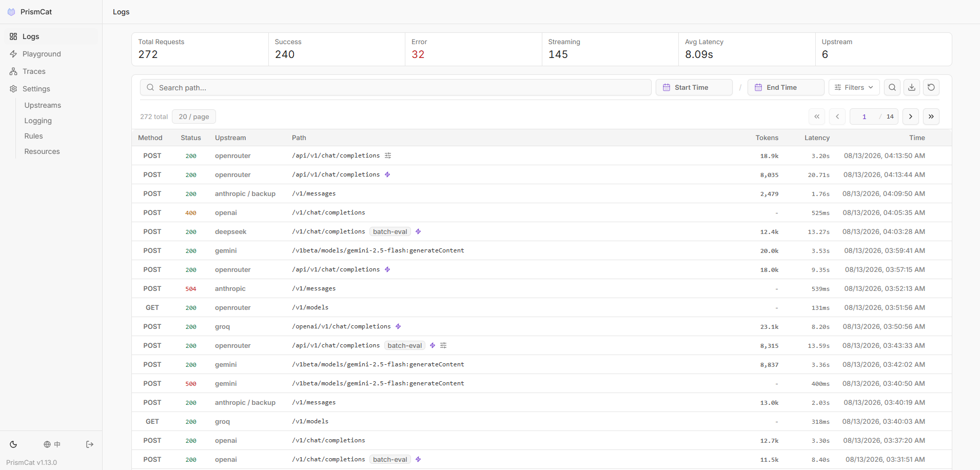Click the 272 total count label
The height and width of the screenshot is (470, 980).
154,116
